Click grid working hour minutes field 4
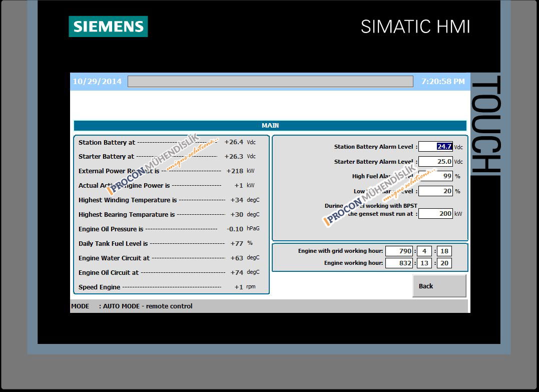 point(424,251)
